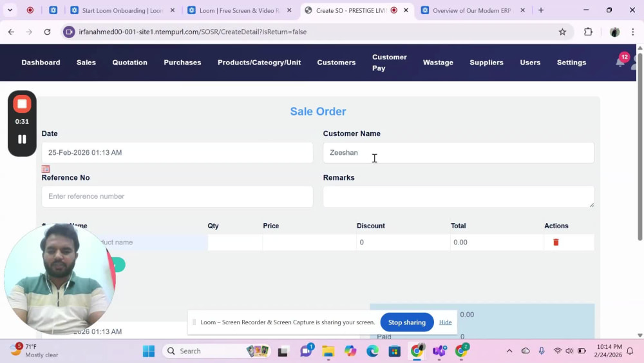644x363 pixels.
Task: Open the weather widget showing 71°F
Action: [x=34, y=351]
